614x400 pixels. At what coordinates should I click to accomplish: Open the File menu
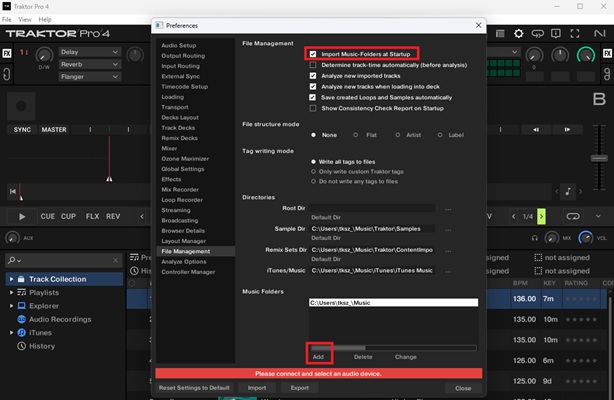pos(7,20)
